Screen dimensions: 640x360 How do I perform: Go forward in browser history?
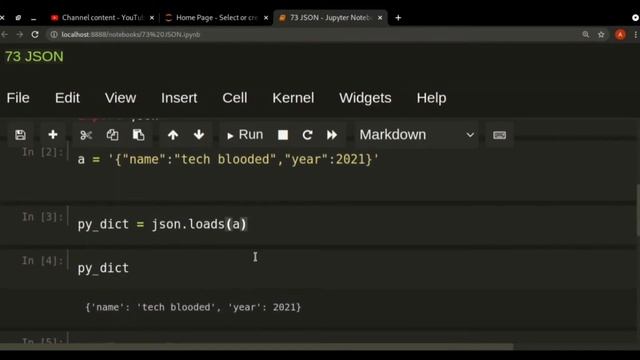coord(20,35)
